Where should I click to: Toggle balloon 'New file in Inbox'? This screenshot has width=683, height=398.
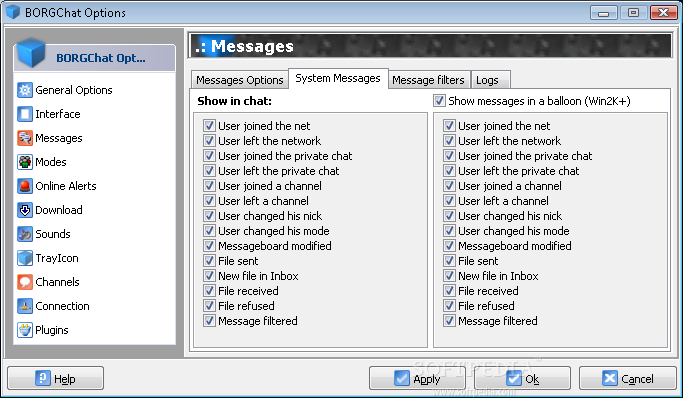(449, 276)
